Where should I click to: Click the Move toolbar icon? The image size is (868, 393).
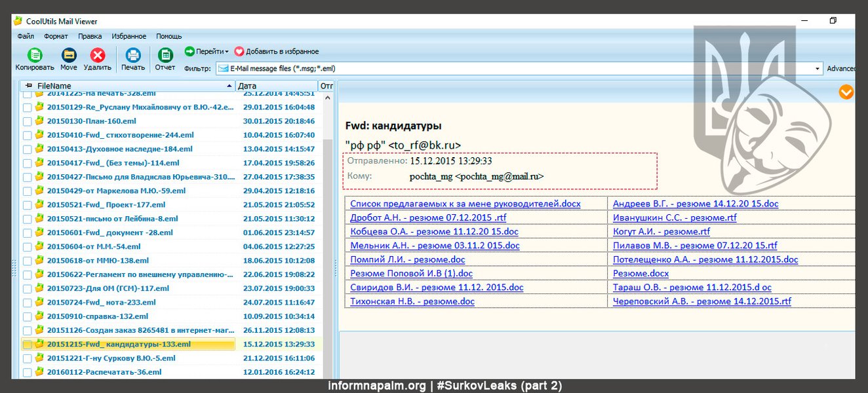click(x=69, y=56)
